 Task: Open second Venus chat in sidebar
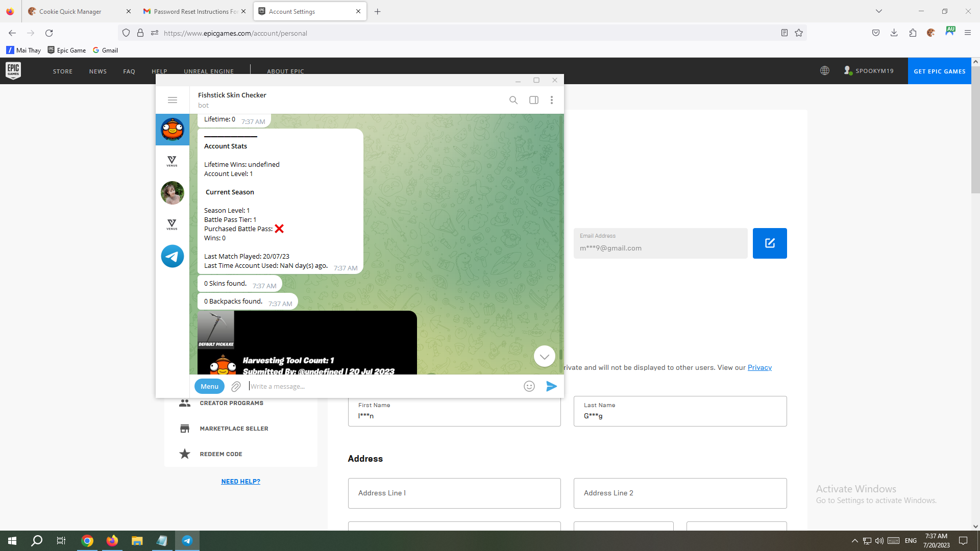[x=173, y=224]
